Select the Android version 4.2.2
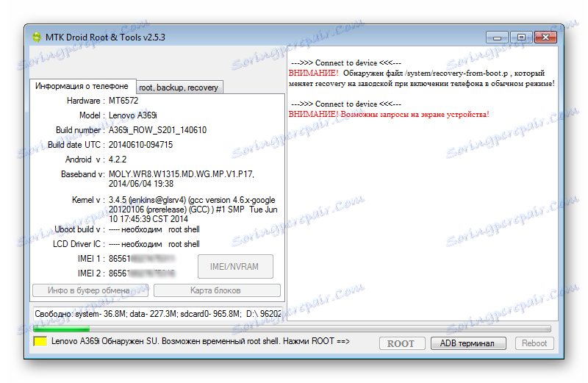 (118, 160)
